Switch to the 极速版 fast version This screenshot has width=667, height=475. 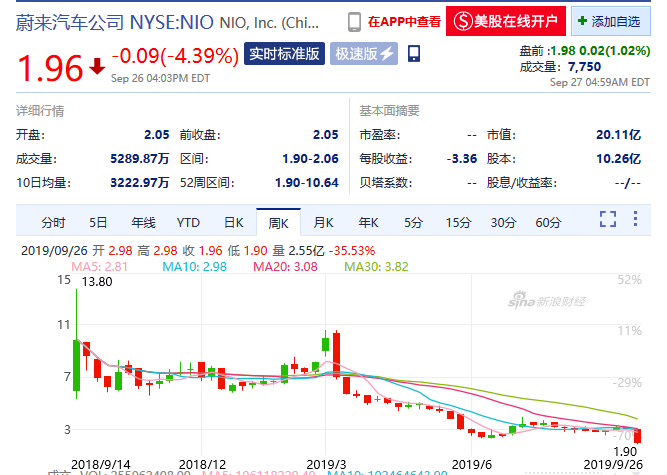(364, 54)
